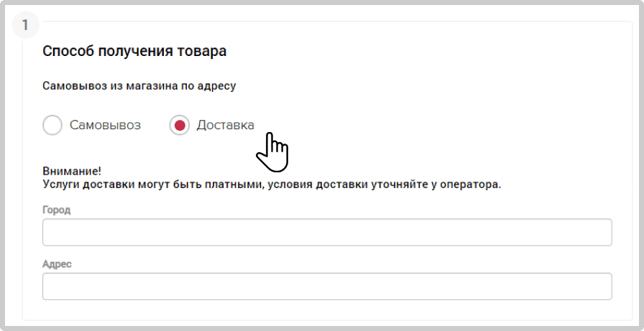The height and width of the screenshot is (331, 644).
Task: Click the Внимание! warning title
Action: click(x=72, y=171)
